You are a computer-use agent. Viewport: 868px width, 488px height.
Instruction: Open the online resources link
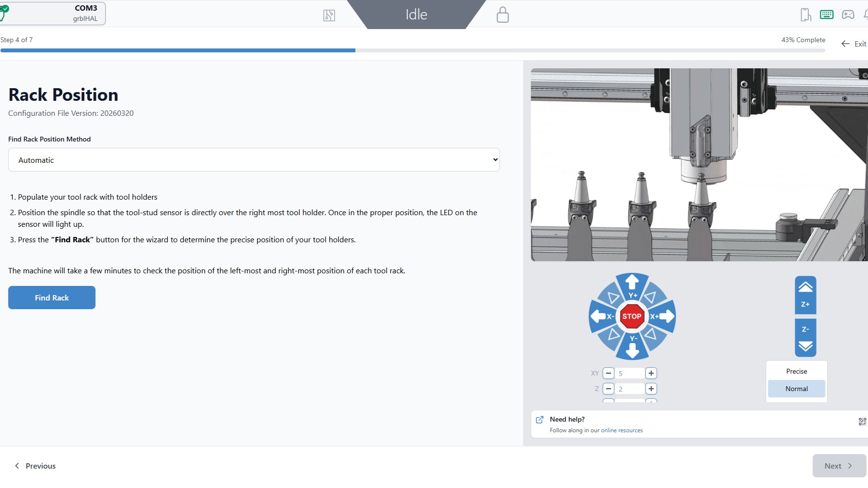622,430
